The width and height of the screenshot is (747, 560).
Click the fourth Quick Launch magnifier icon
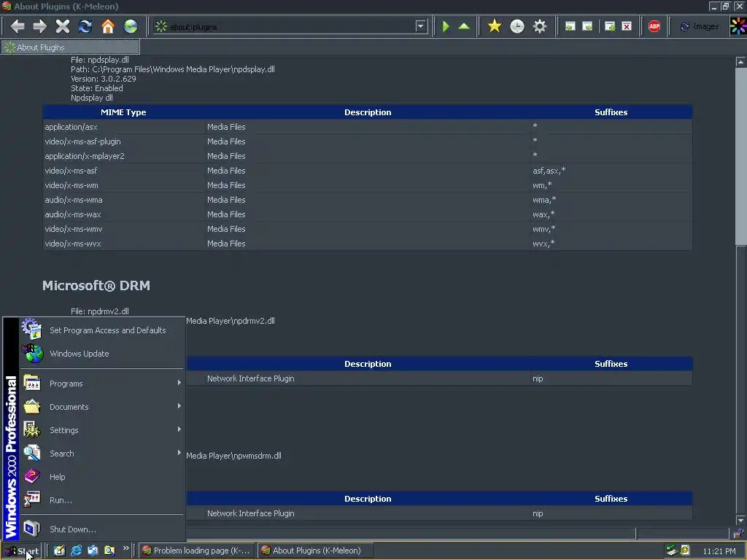pos(109,551)
